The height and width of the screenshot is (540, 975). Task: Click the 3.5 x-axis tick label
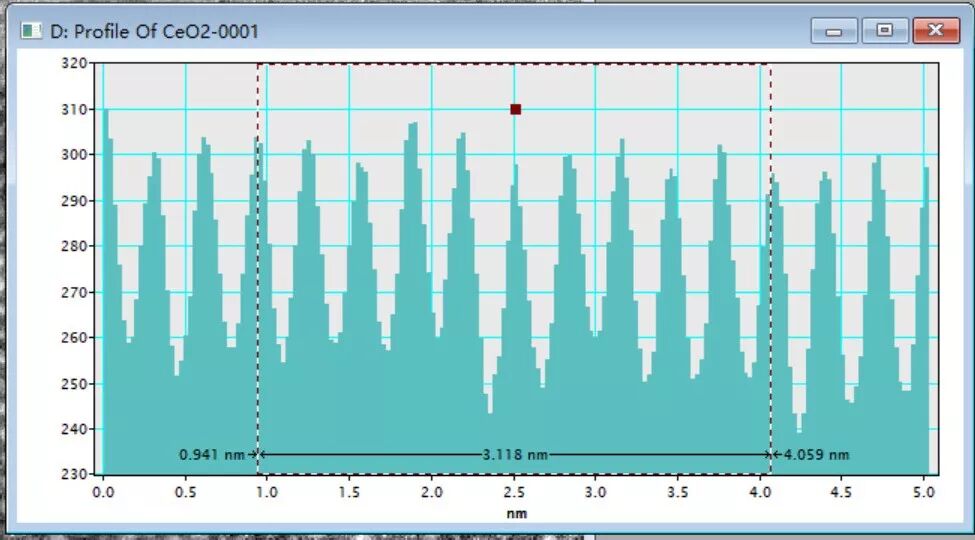pos(678,493)
